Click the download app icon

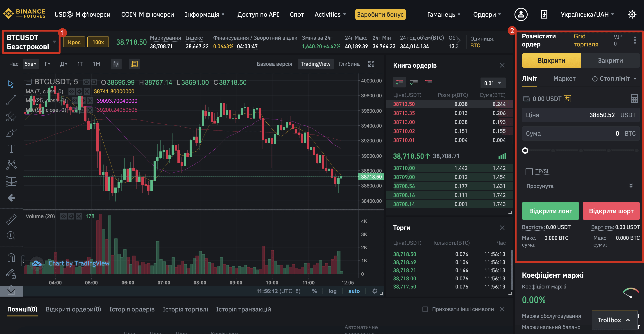[544, 14]
